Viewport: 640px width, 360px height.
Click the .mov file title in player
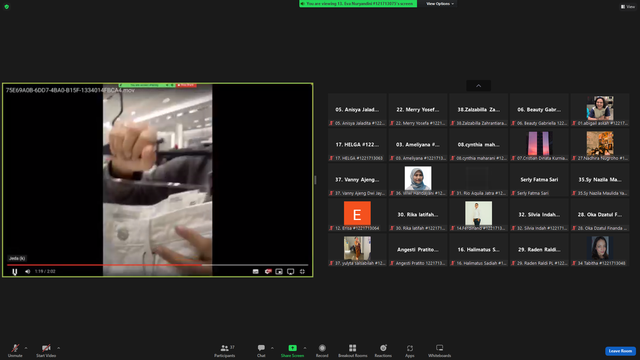(x=70, y=90)
